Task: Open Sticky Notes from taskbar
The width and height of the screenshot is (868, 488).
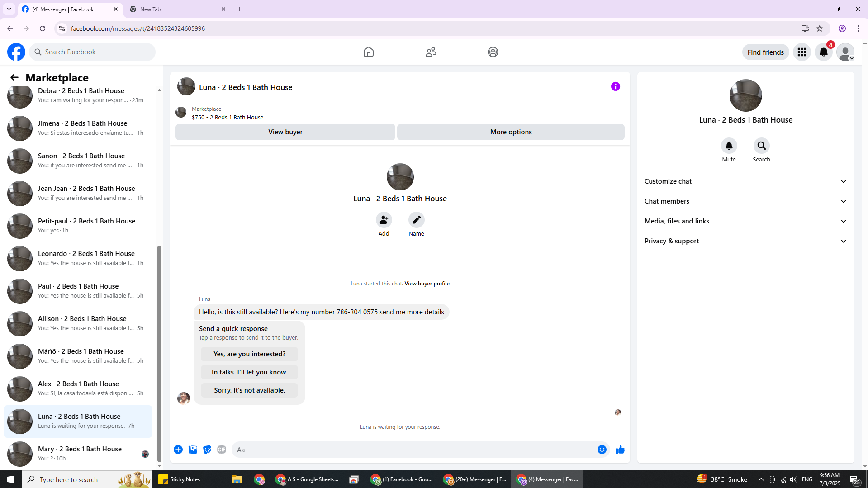Action: pos(189,479)
